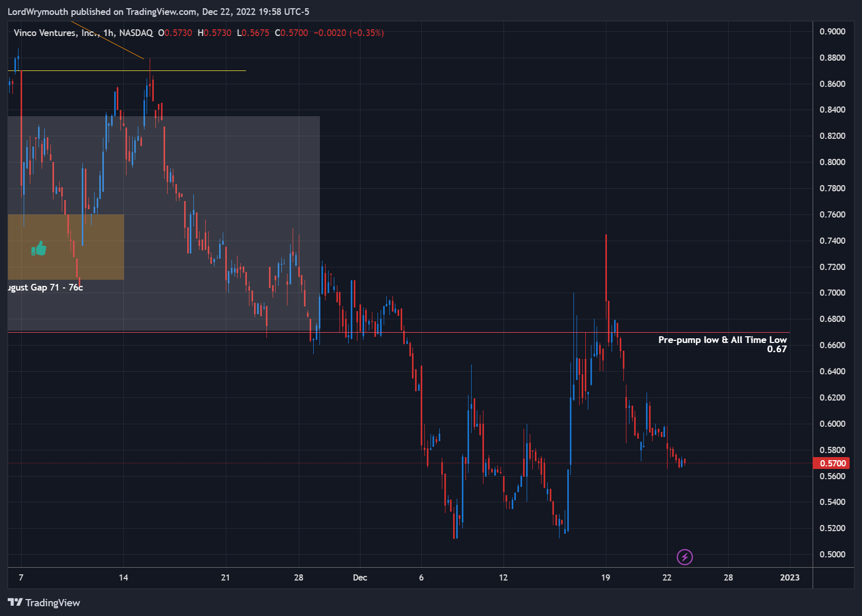Click the date label 14 on time axis

coord(123,577)
